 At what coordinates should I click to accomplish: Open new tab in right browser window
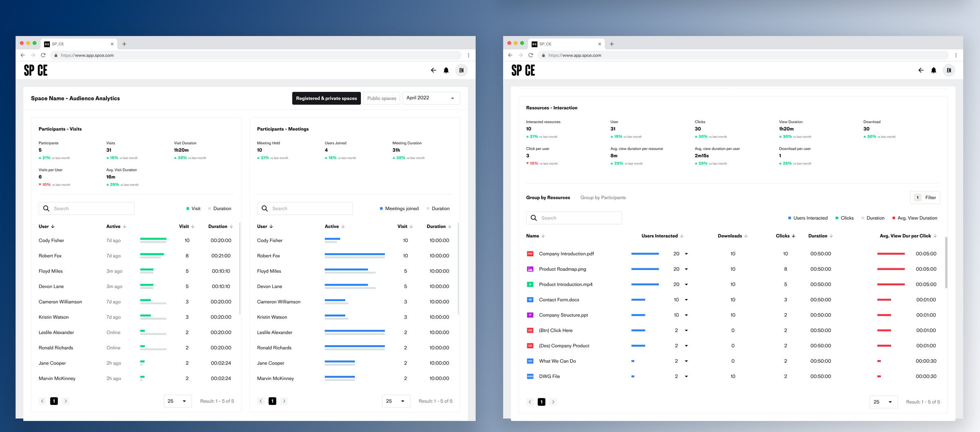click(612, 44)
